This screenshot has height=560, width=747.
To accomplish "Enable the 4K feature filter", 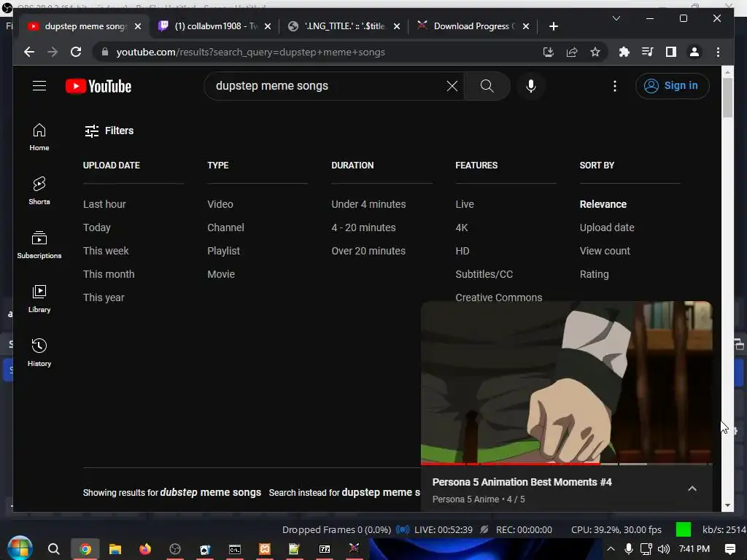I will [462, 227].
